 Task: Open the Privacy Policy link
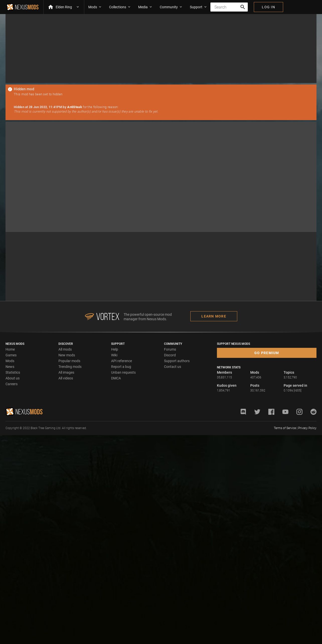(x=307, y=428)
